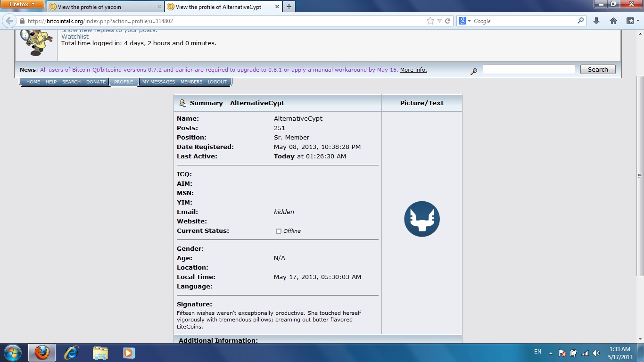Image resolution: width=644 pixels, height=362 pixels.
Task: Open the search engine selector dropdown
Action: click(x=464, y=21)
